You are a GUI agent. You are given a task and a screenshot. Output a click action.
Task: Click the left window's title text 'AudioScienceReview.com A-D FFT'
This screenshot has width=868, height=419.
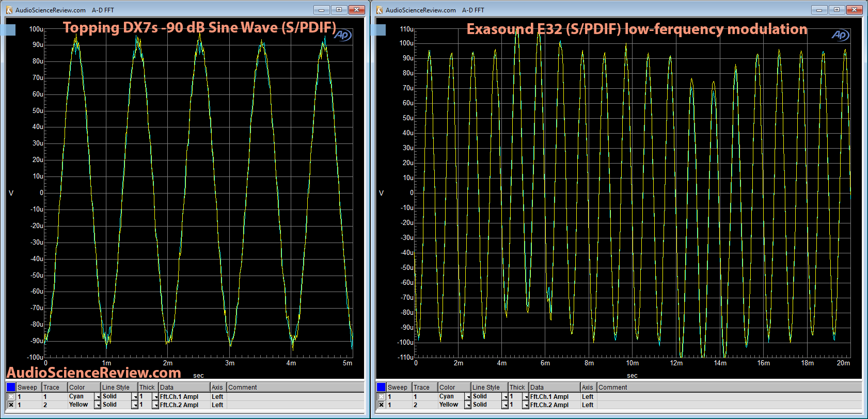pyautogui.click(x=65, y=10)
